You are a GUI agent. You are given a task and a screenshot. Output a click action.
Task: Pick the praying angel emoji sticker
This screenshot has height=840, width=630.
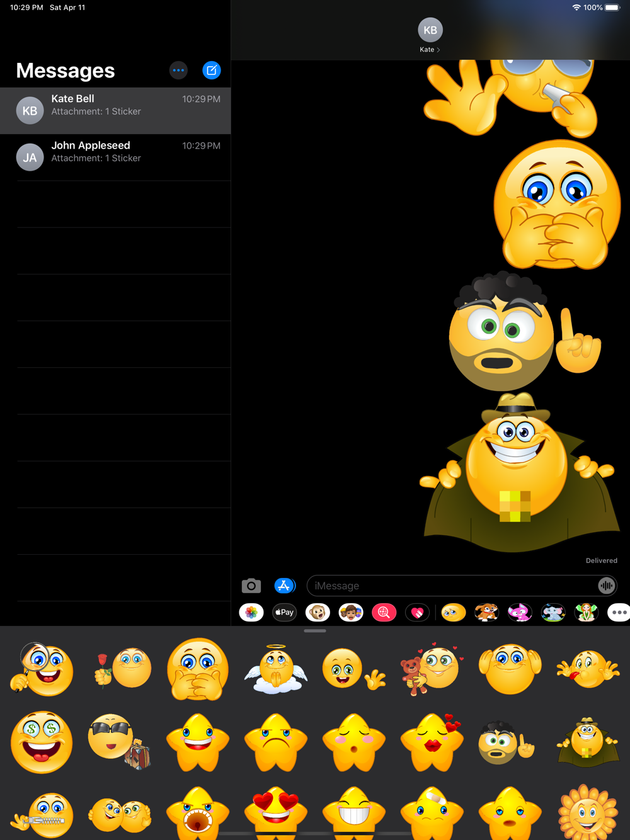(x=276, y=669)
